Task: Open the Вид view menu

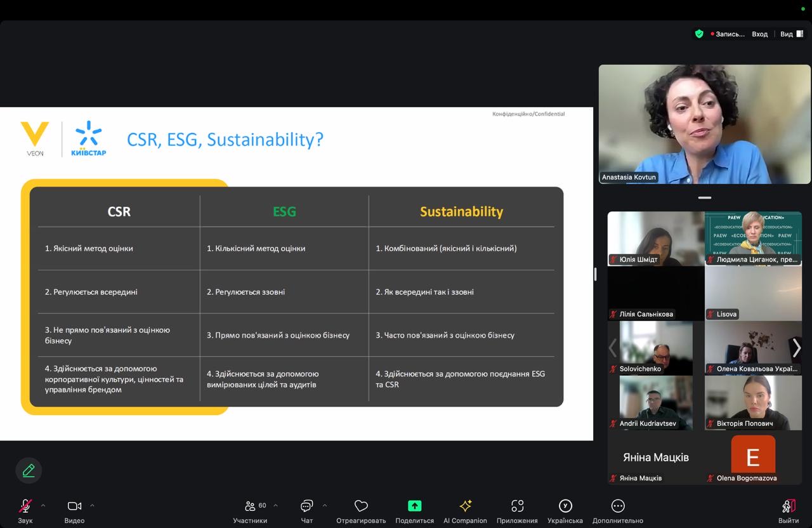Action: pyautogui.click(x=791, y=34)
